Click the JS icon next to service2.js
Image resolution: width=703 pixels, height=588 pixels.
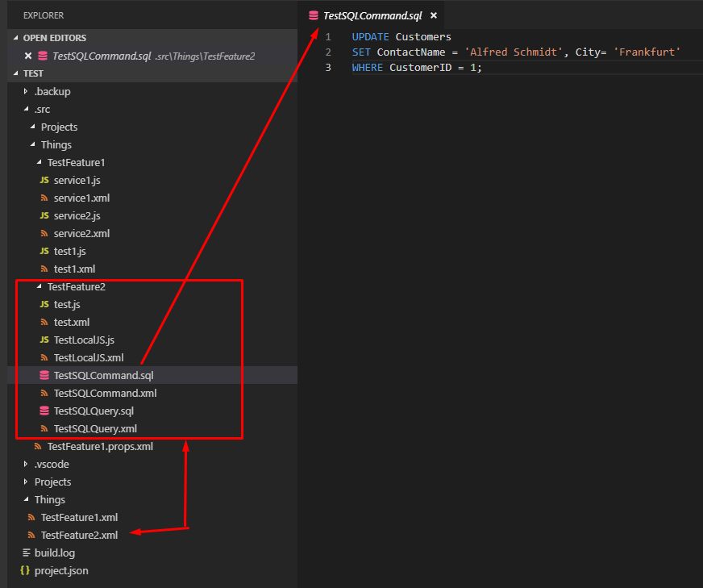point(45,215)
